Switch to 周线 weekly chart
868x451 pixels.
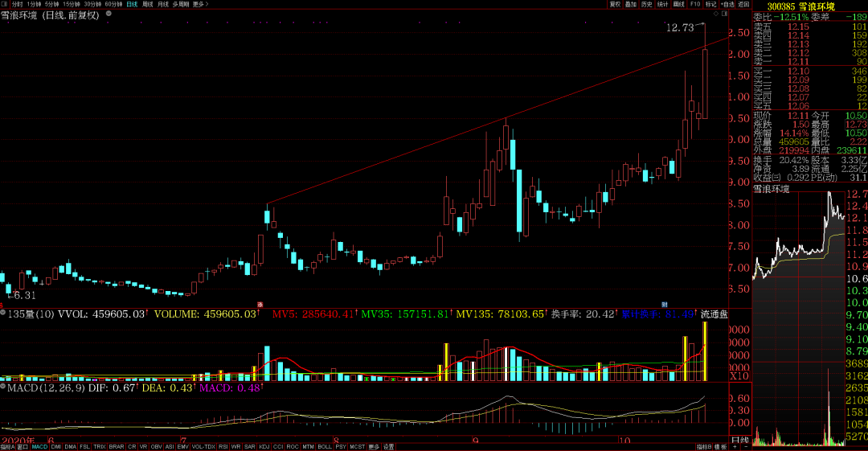coord(147,4)
